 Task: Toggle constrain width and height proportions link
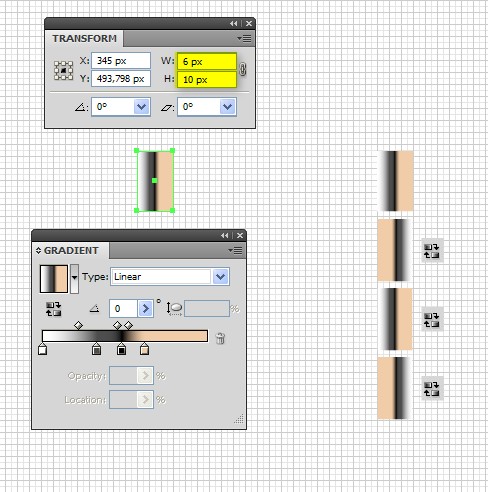[243, 69]
